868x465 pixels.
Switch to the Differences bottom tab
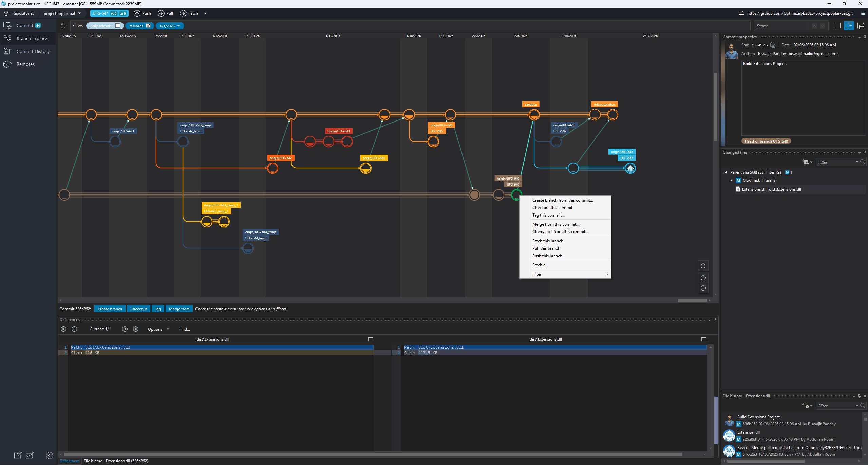[x=70, y=461]
